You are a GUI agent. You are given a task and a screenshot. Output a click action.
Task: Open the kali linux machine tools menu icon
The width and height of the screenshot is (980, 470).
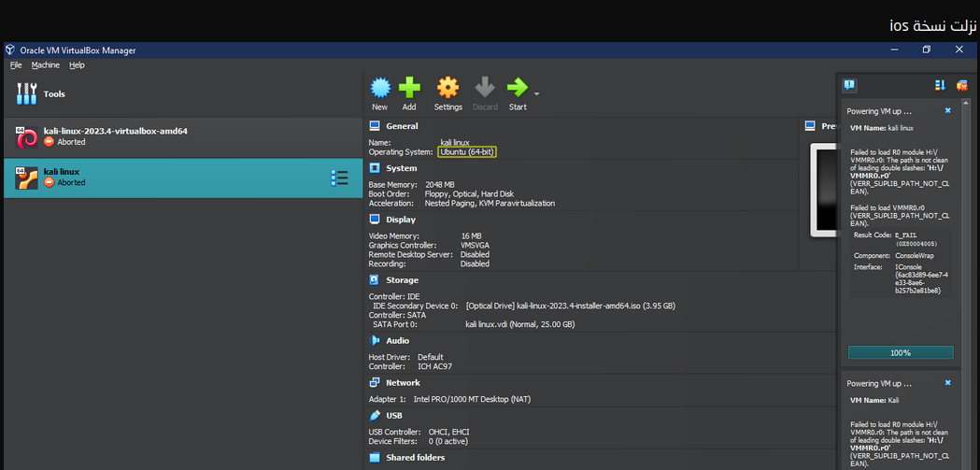click(x=339, y=178)
